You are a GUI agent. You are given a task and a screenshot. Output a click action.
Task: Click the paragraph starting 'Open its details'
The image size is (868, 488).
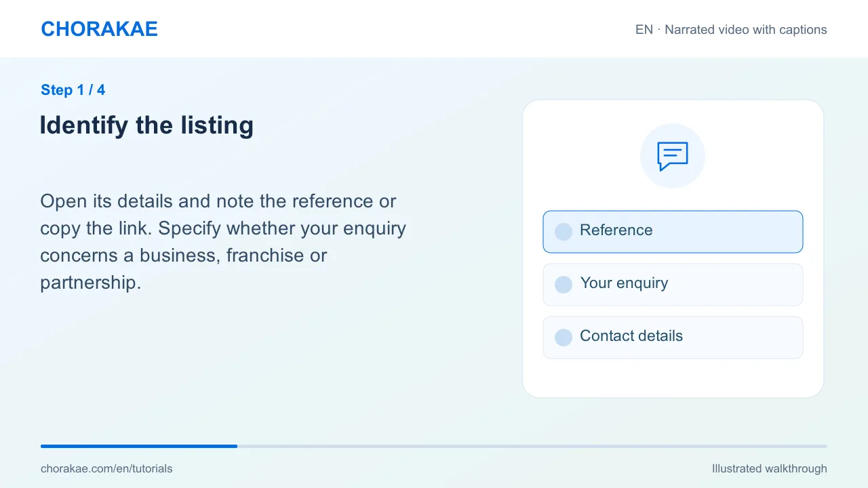tap(223, 242)
